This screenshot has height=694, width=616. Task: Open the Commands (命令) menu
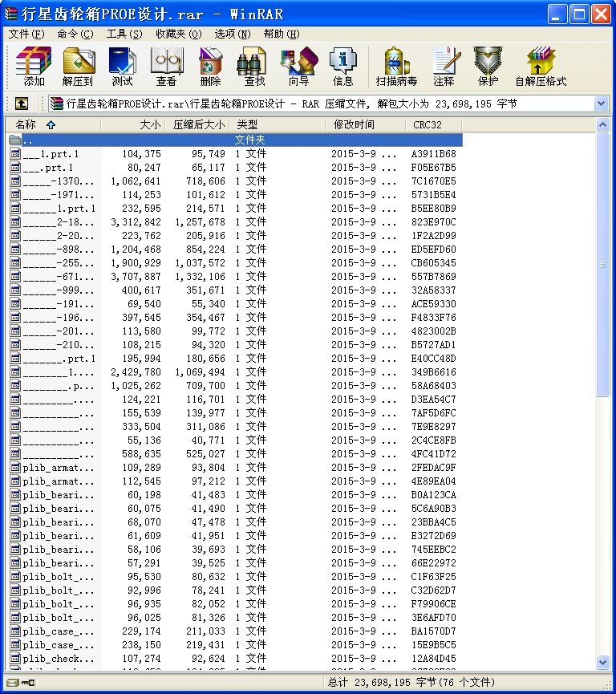pos(75,34)
